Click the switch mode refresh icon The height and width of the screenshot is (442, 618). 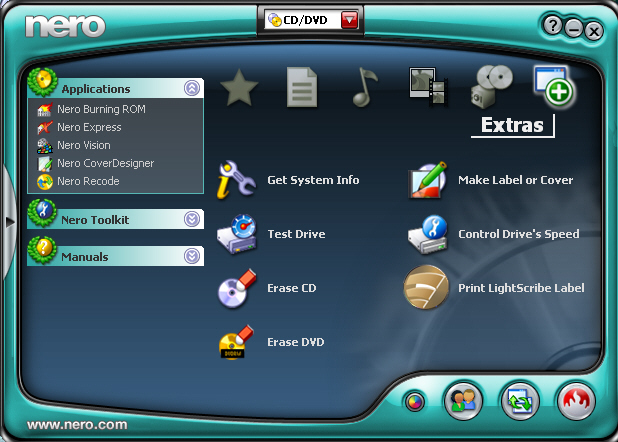coord(520,401)
